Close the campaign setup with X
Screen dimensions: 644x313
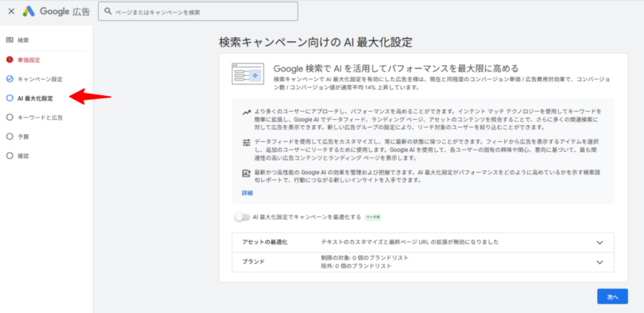[x=10, y=12]
